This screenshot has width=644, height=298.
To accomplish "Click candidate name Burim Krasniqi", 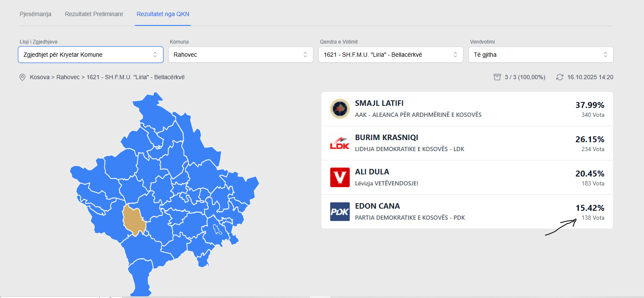I will click(x=386, y=138).
